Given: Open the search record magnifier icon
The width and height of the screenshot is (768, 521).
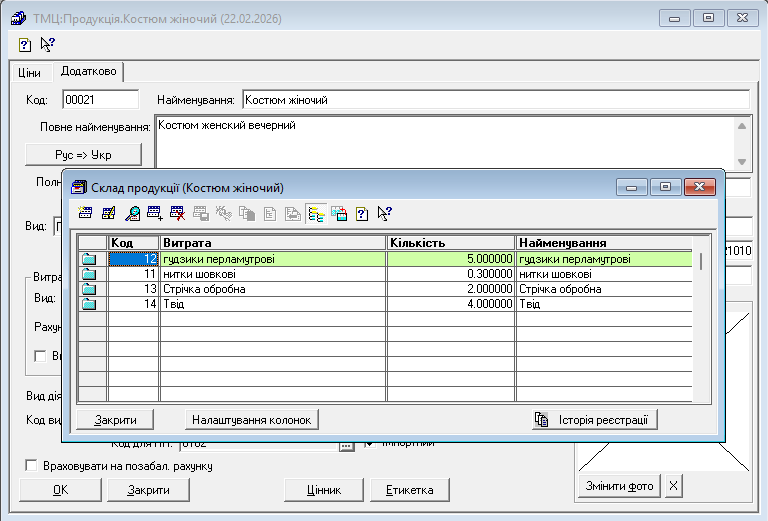Looking at the screenshot, I should point(132,213).
